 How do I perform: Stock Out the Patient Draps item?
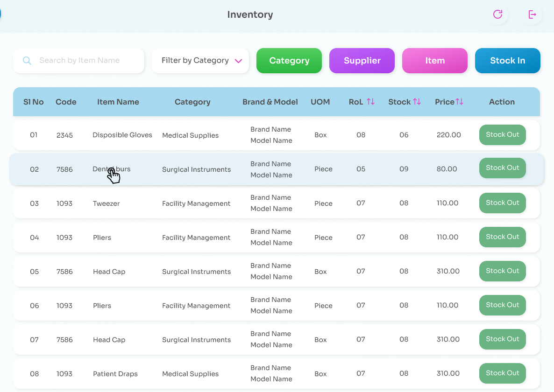coord(502,373)
